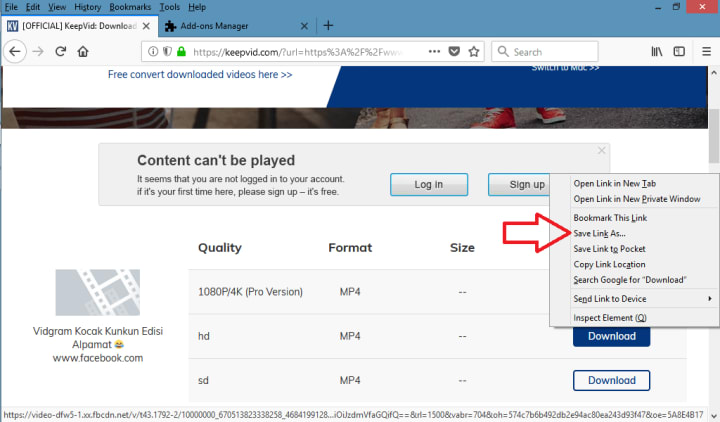Select the KeepVid Download tab
This screenshot has width=720, height=422.
coord(79,26)
